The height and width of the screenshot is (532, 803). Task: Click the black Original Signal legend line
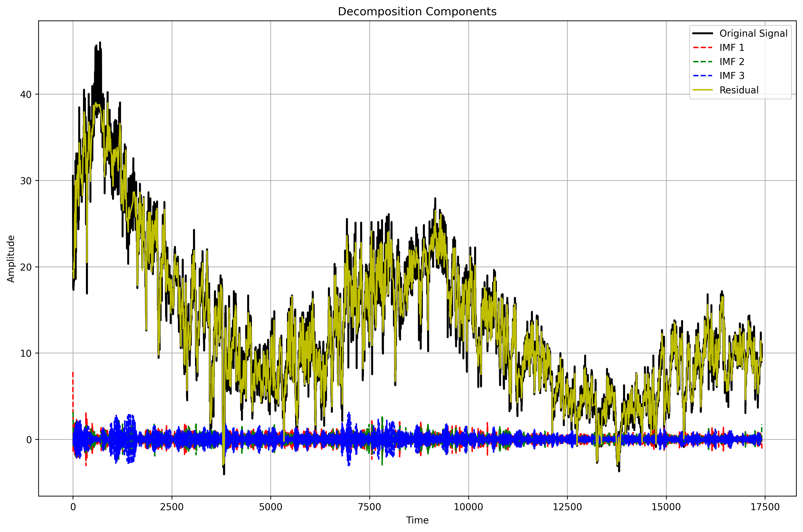(x=702, y=33)
